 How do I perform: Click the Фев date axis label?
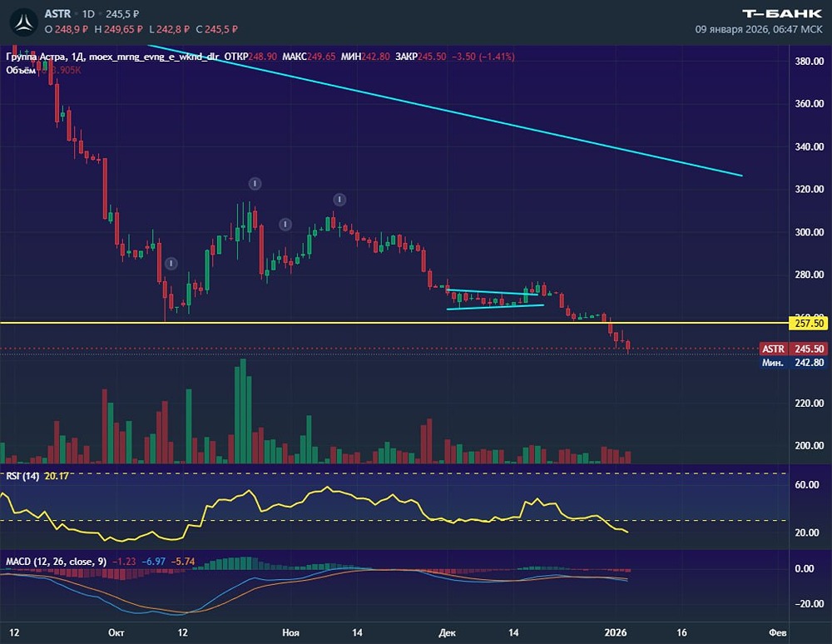point(778,632)
